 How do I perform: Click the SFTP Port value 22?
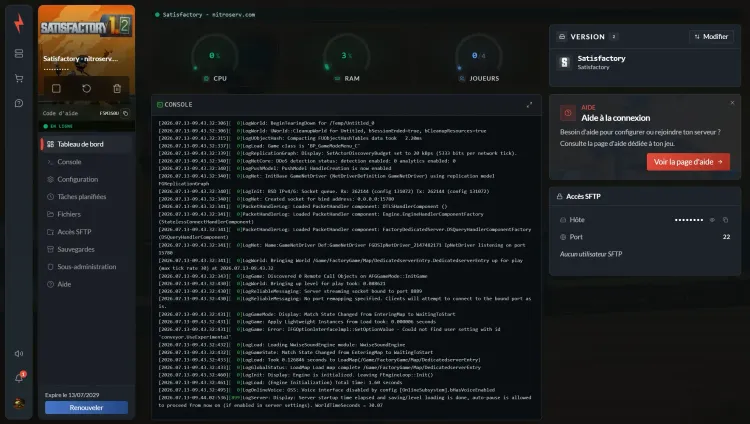(x=726, y=237)
